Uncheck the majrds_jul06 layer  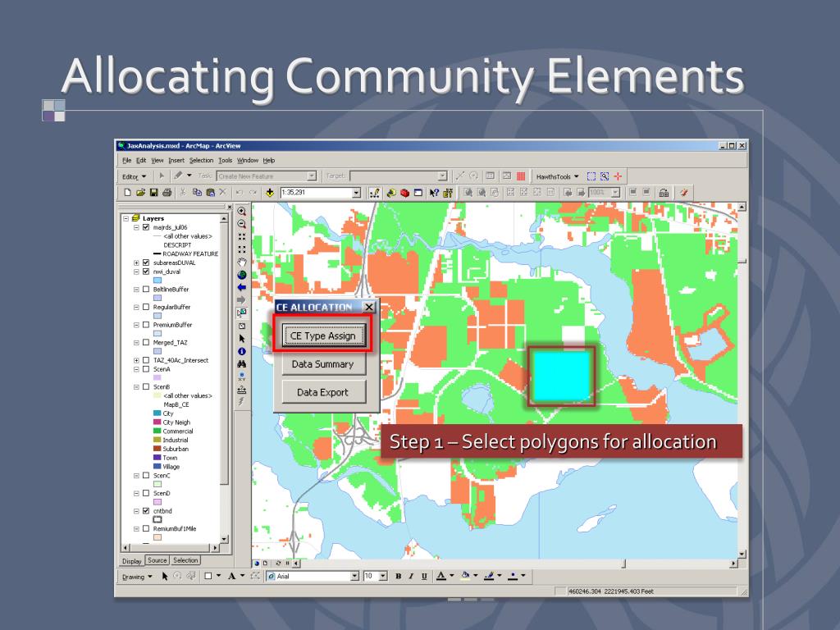146,227
